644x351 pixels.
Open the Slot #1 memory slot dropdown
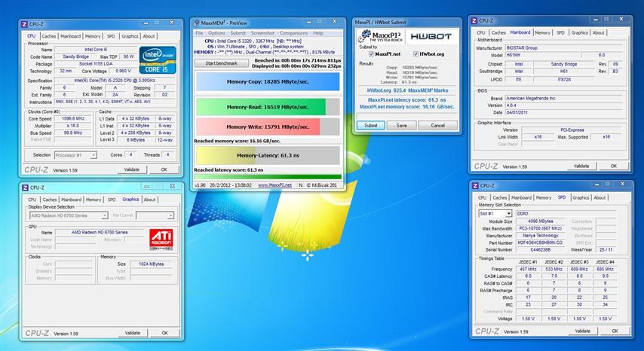coord(495,214)
